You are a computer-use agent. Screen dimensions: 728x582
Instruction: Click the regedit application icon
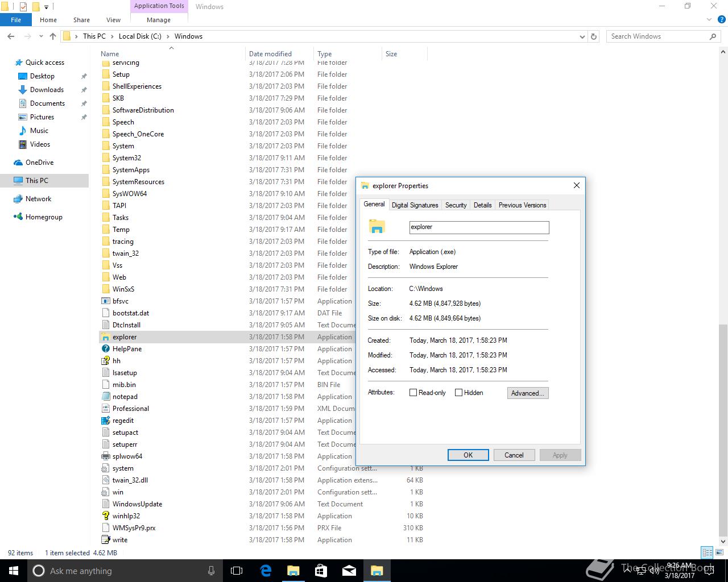[105, 421]
